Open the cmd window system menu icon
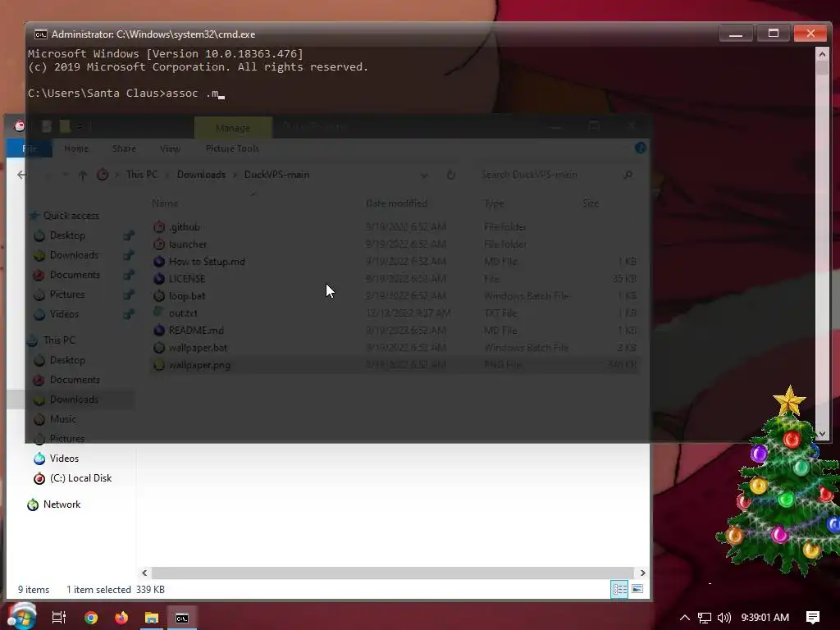Viewport: 840px width, 630px height. tap(41, 34)
